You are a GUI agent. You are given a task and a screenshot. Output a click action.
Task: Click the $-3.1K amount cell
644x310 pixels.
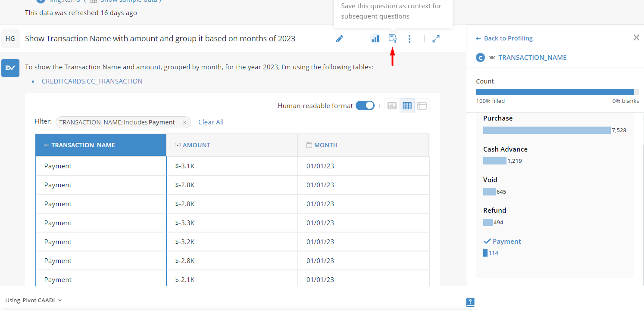232,166
